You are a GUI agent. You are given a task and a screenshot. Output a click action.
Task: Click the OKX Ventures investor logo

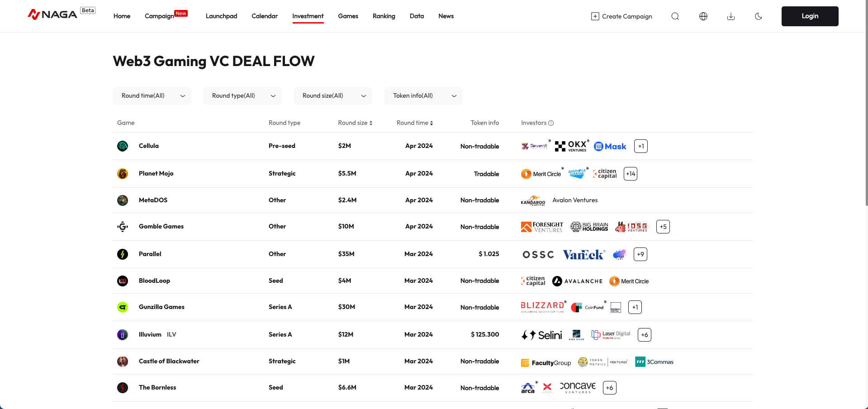[571, 146]
